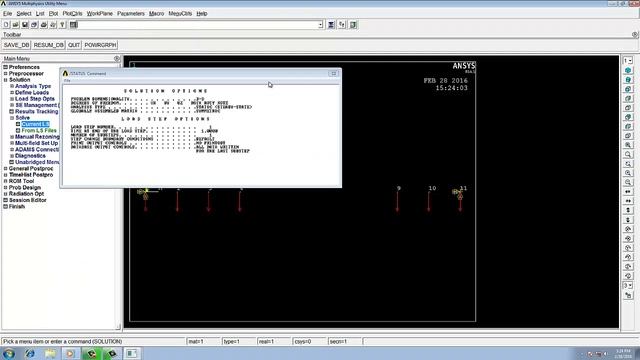Pan the model up arrow icon
Screen dimensions: 640x360
coord(628,211)
